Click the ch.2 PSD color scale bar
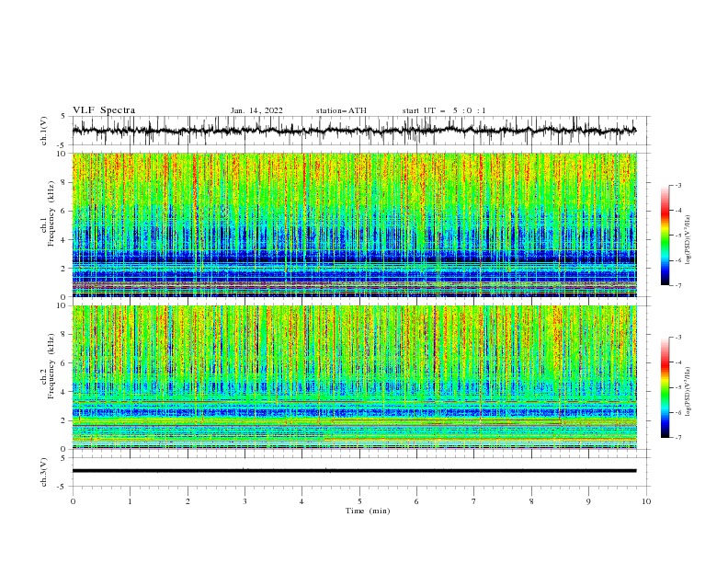The width and height of the screenshot is (728, 563). [x=665, y=387]
